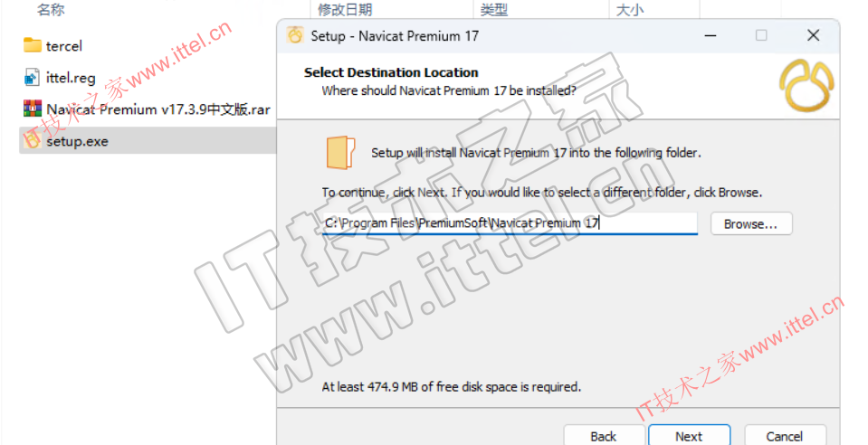Close the Navicat setup window
868x445 pixels.
813,35
